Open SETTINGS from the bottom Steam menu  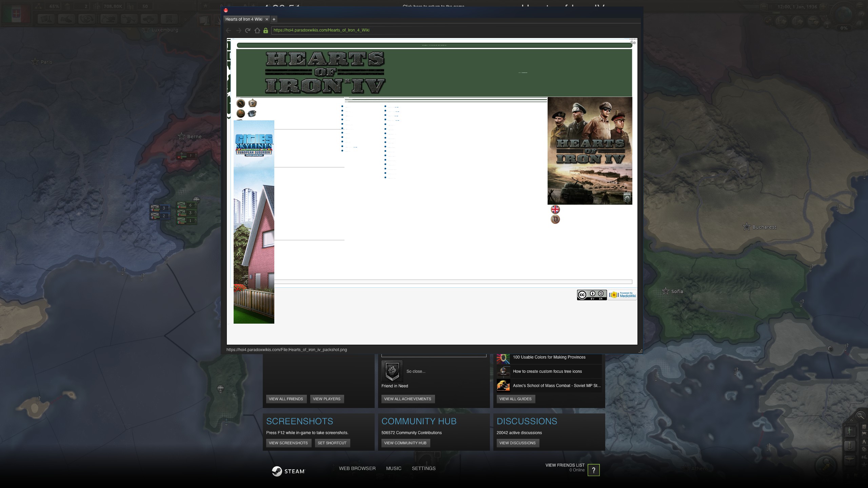(x=423, y=468)
